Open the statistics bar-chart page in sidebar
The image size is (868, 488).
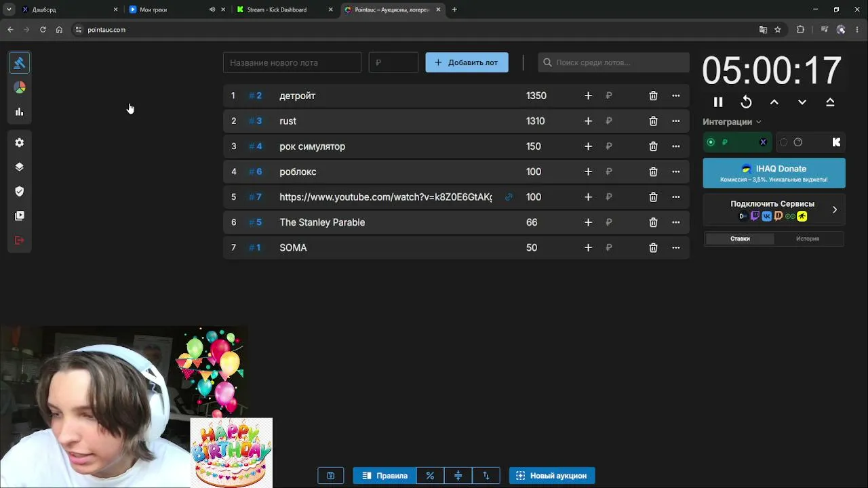pyautogui.click(x=19, y=112)
